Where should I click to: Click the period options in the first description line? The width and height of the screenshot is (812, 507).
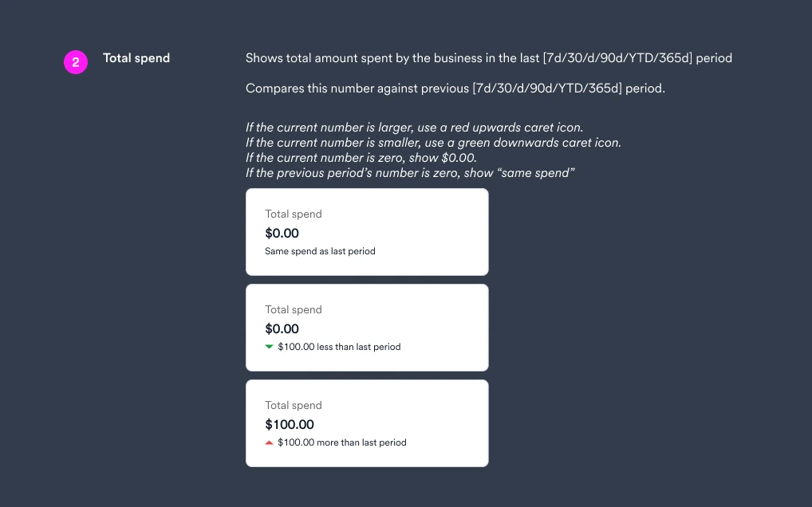click(617, 58)
